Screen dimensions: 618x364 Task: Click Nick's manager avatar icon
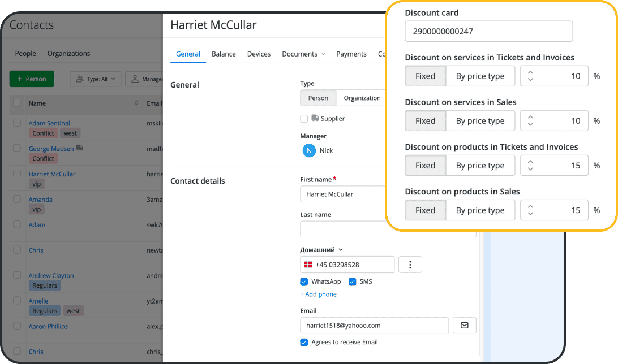[x=309, y=150]
